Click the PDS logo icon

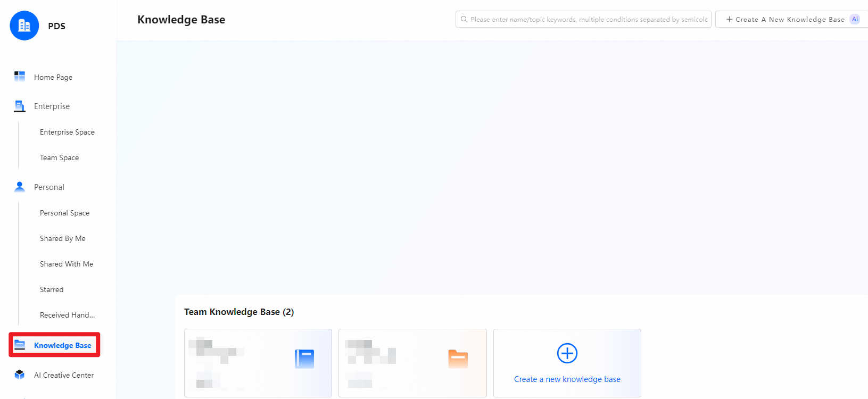tap(24, 26)
